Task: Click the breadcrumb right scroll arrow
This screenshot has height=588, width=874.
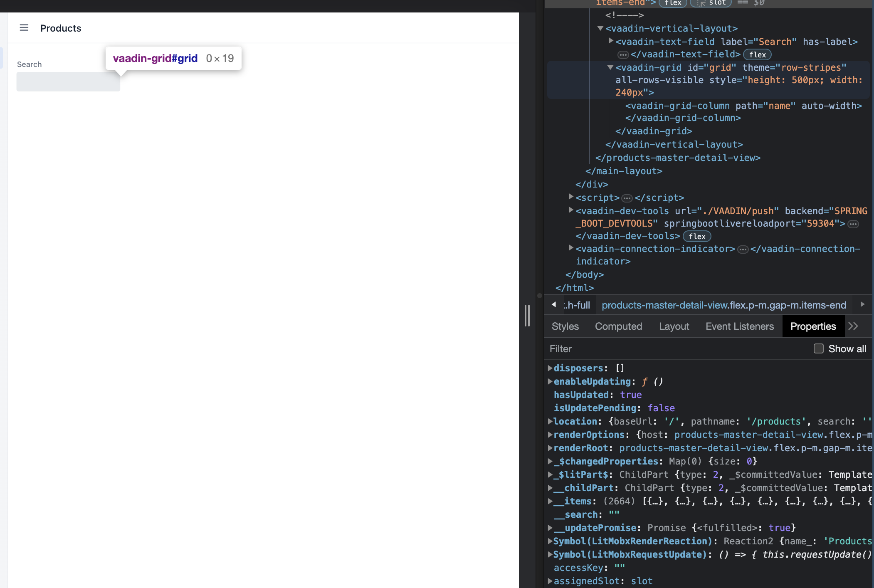Action: 863,304
